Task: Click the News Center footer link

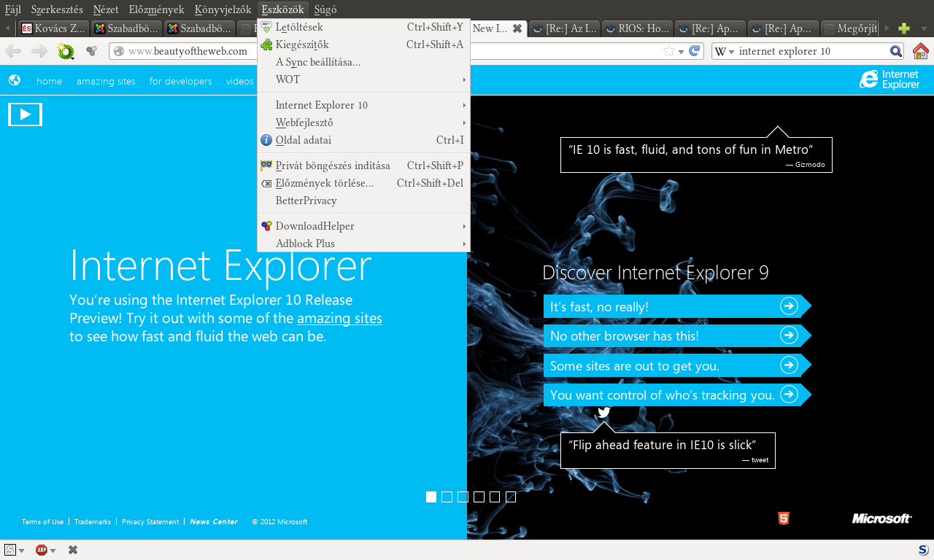Action: tap(214, 522)
